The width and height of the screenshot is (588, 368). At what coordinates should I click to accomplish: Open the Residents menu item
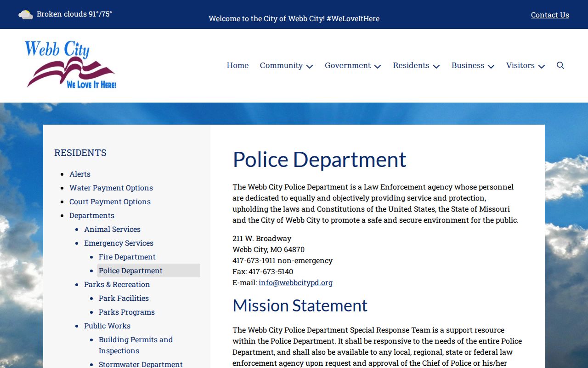point(411,65)
